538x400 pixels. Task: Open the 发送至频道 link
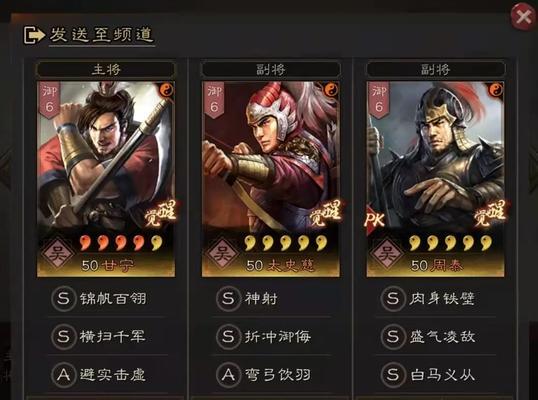point(102,35)
